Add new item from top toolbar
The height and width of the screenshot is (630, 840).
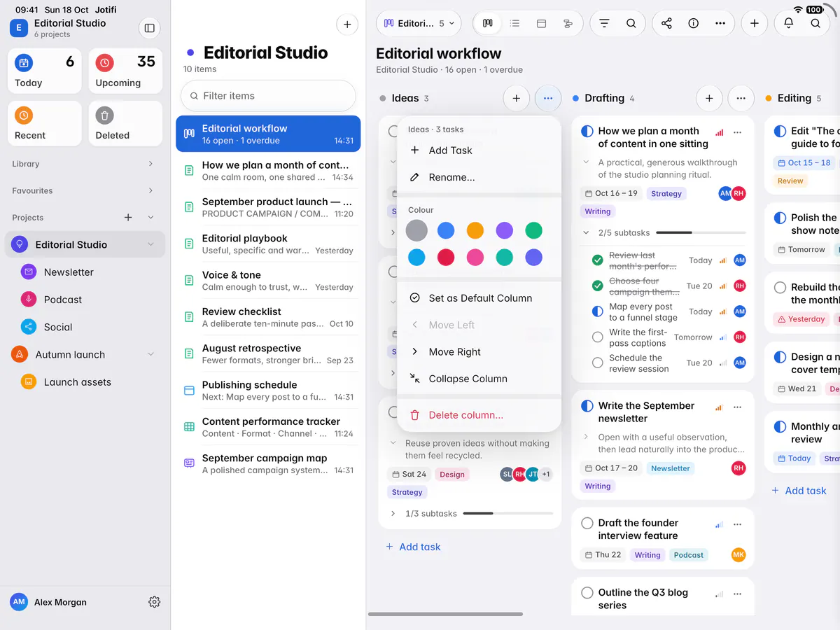point(754,23)
